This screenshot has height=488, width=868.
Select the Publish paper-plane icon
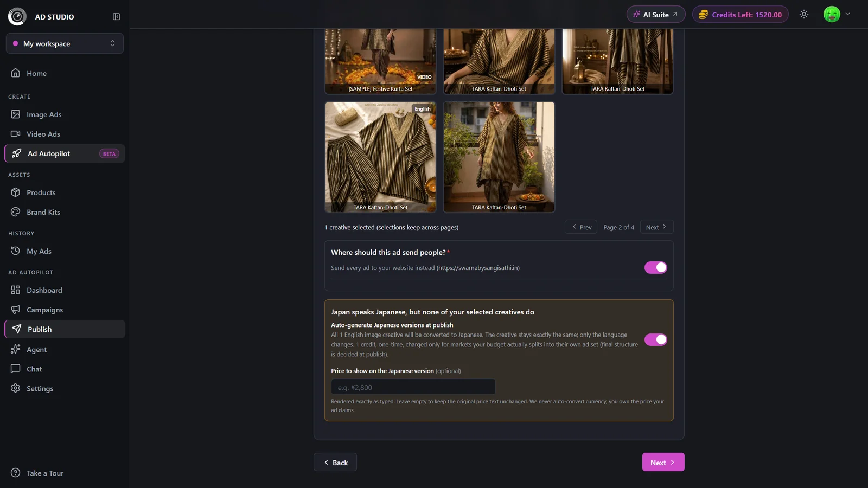pyautogui.click(x=17, y=329)
